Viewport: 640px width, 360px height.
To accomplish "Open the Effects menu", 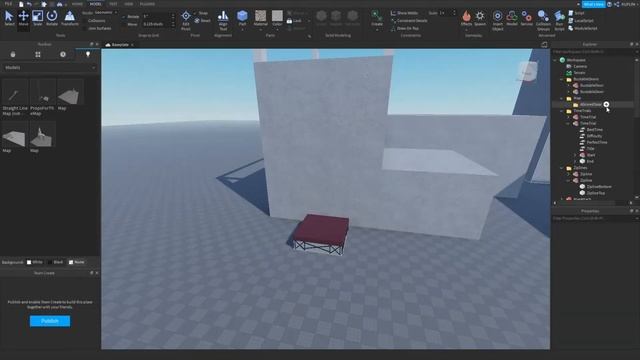I will pos(466,18).
